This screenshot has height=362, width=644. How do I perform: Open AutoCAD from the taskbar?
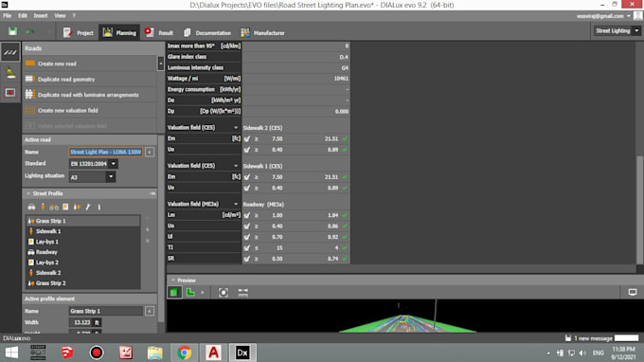coord(213,353)
